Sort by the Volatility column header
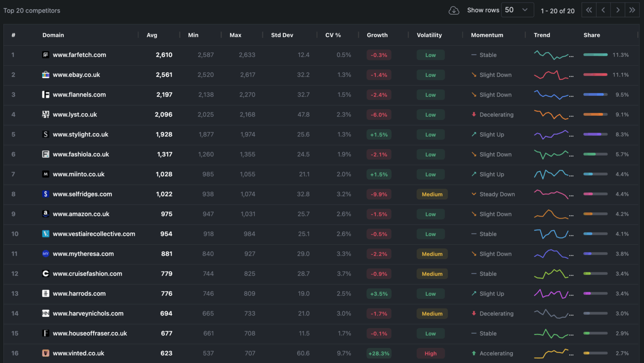The width and height of the screenshot is (644, 363). click(x=429, y=35)
